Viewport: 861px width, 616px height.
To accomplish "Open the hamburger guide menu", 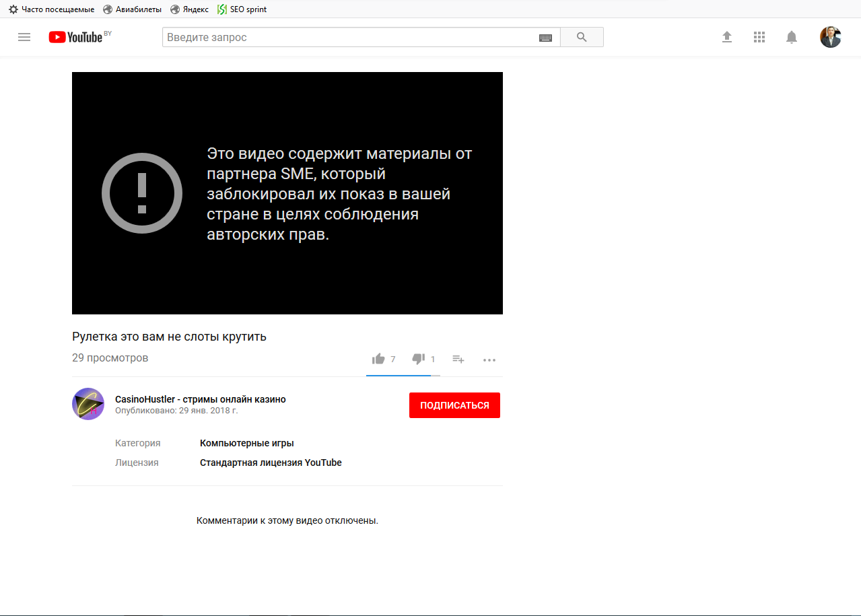I will point(24,37).
